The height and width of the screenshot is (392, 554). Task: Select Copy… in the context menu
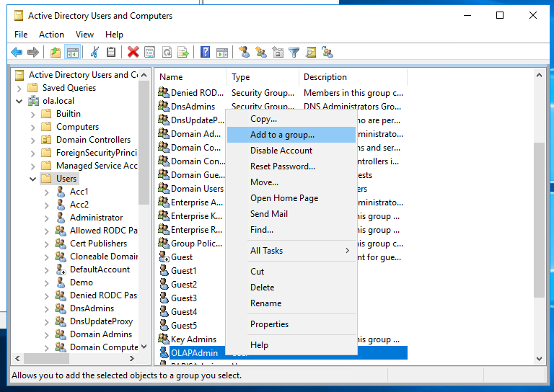tap(291, 119)
